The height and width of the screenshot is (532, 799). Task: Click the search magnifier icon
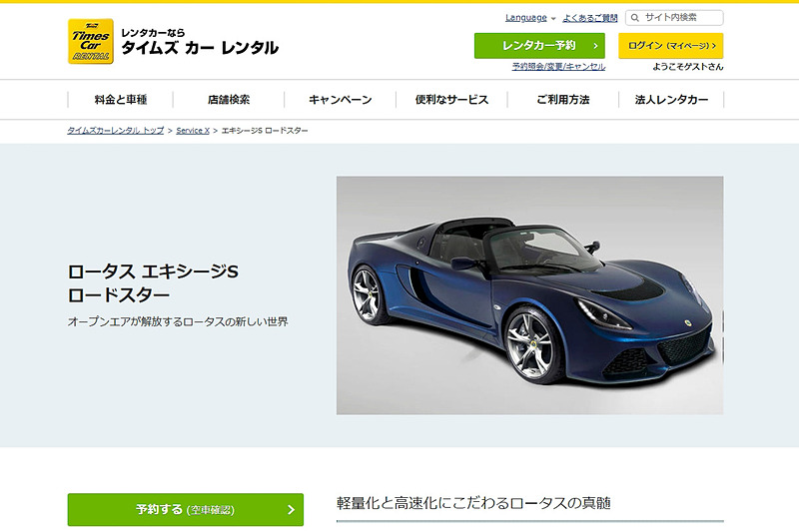click(635, 18)
